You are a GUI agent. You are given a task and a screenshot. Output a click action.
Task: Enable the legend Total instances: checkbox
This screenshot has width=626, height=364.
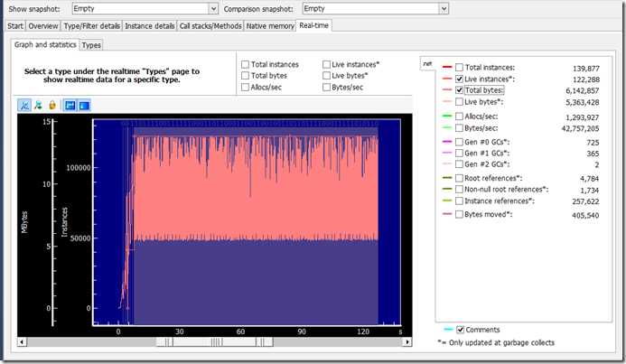click(459, 68)
